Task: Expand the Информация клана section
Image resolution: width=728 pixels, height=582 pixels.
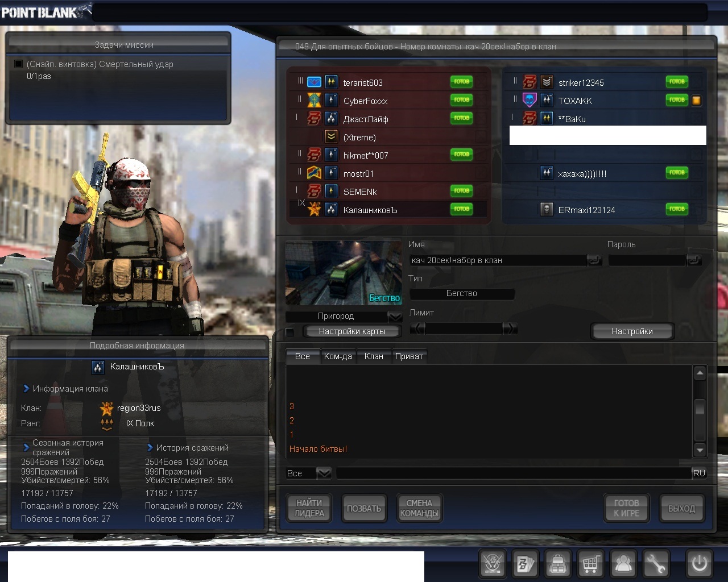Action: (26, 389)
